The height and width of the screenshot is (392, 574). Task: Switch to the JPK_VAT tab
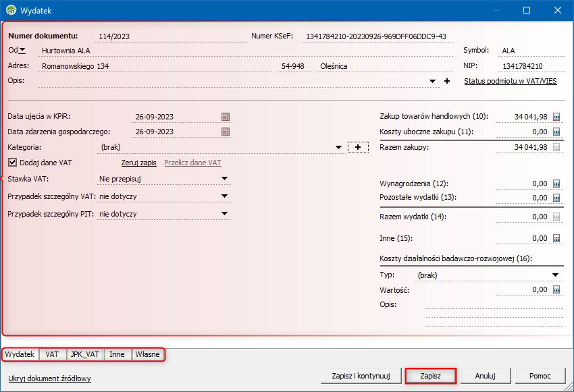point(85,354)
